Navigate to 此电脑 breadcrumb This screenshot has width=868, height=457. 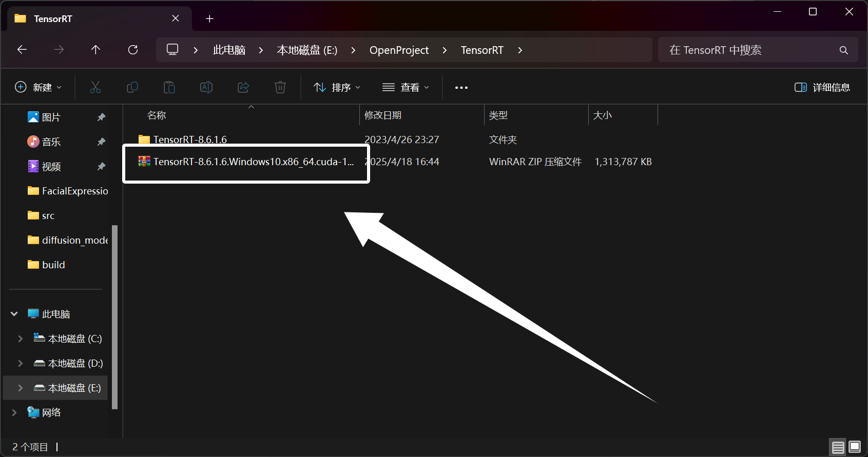[229, 50]
